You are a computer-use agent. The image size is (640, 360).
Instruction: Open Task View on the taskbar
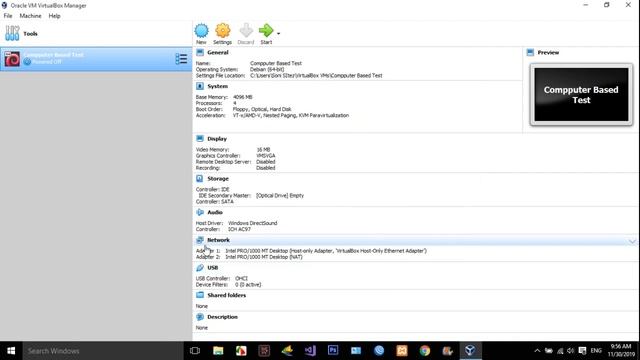195,351
